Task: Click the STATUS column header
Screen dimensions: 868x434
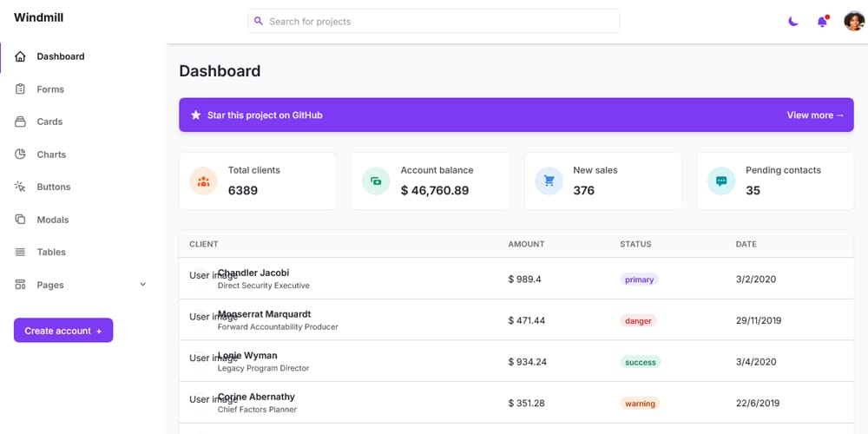Action: [635, 244]
